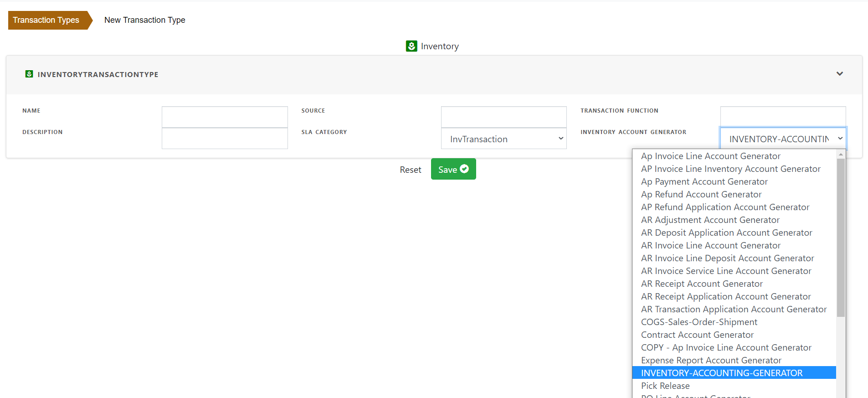Open the Inventory Account Generator dropdown
Screen dimensions: 868x398
point(783,139)
